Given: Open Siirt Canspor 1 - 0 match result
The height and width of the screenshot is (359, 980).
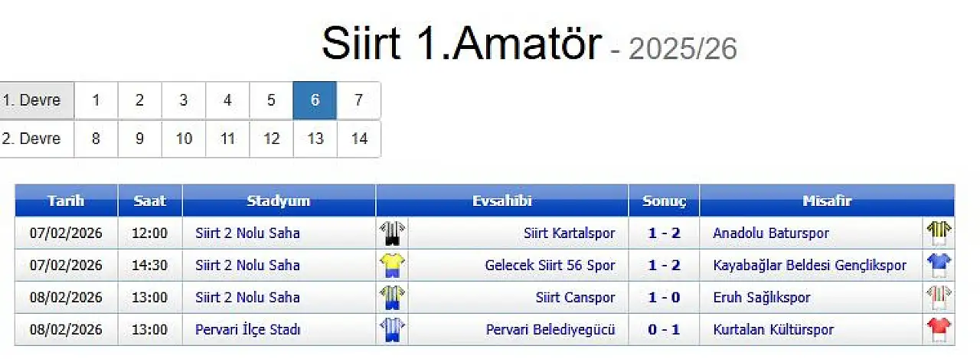Looking at the screenshot, I should pyautogui.click(x=664, y=298).
